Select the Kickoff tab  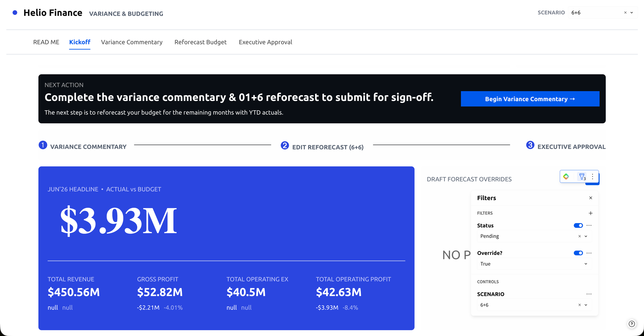[79, 42]
